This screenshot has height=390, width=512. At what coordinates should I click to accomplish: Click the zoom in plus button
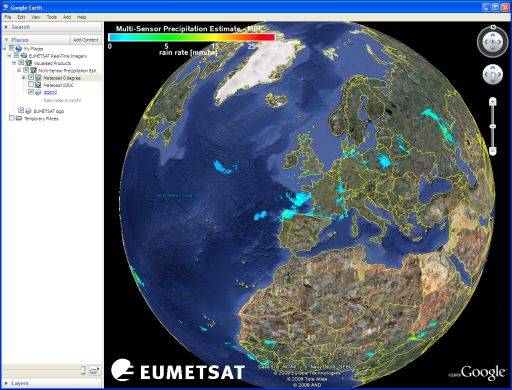point(493,101)
